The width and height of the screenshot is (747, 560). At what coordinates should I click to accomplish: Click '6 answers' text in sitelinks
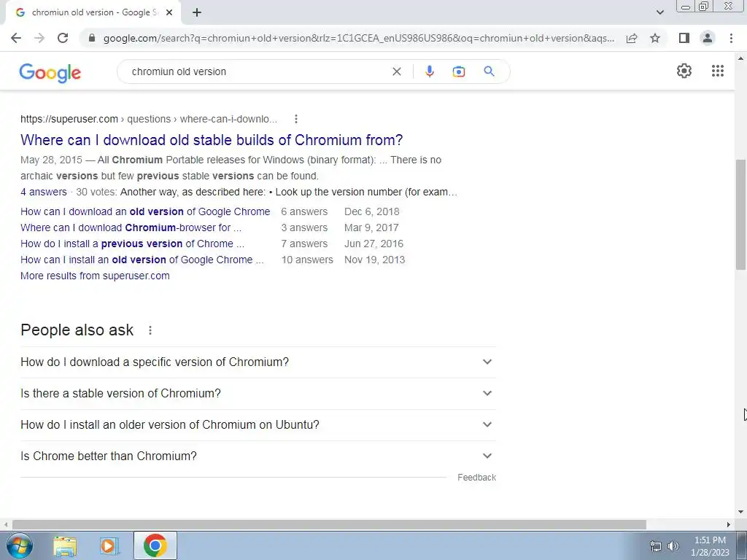coord(304,211)
